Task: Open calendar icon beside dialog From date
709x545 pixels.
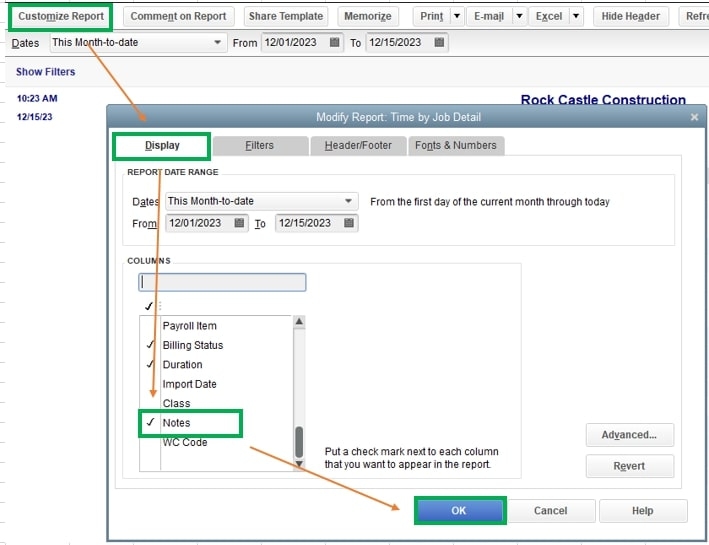Action: click(x=239, y=223)
